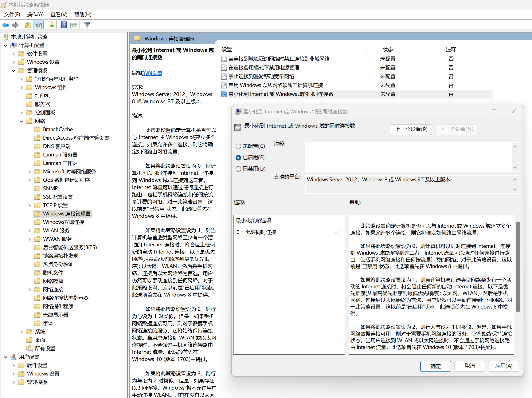The height and width of the screenshot is (398, 532).
Task: Click the BranchCache folder icon
Action: [x=37, y=130]
